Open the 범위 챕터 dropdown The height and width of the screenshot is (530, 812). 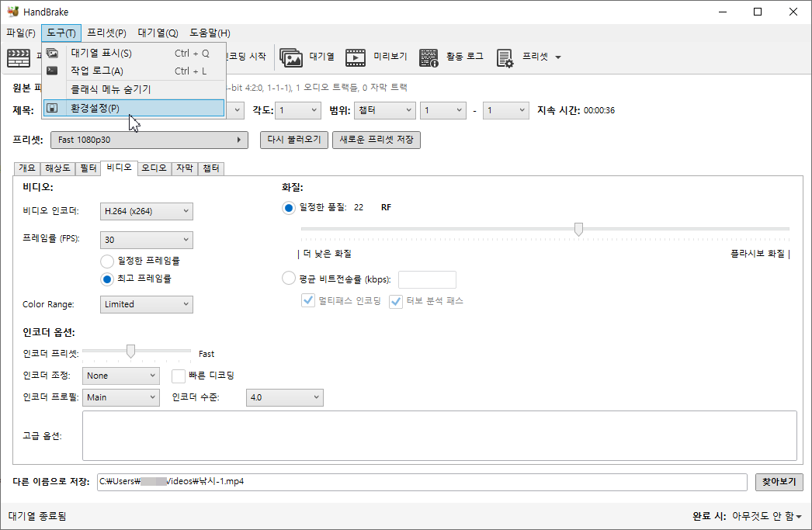pyautogui.click(x=385, y=110)
